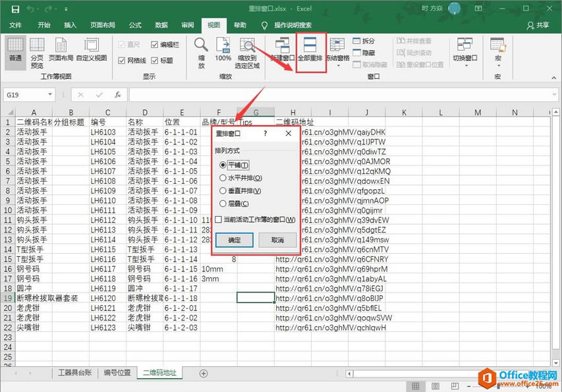Click 取消 to dismiss the dialog

(277, 240)
